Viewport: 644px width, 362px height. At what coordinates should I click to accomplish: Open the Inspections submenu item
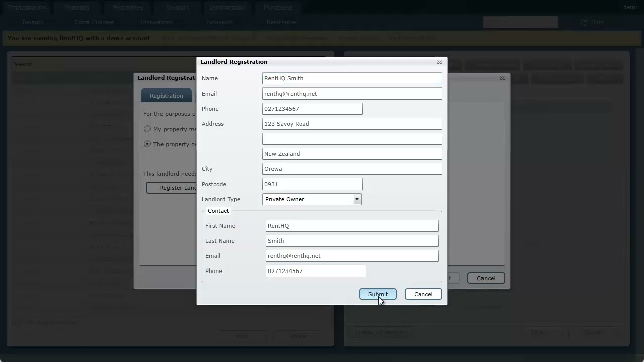(x=157, y=22)
